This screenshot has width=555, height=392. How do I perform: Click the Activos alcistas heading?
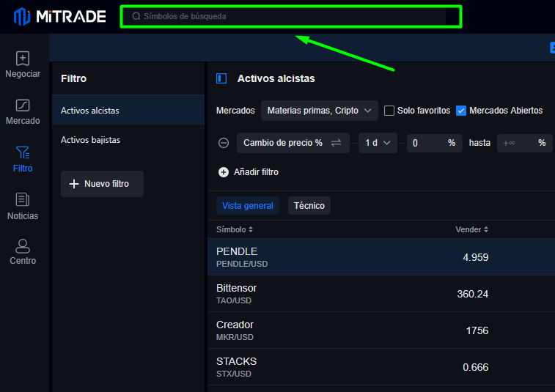pyautogui.click(x=276, y=78)
